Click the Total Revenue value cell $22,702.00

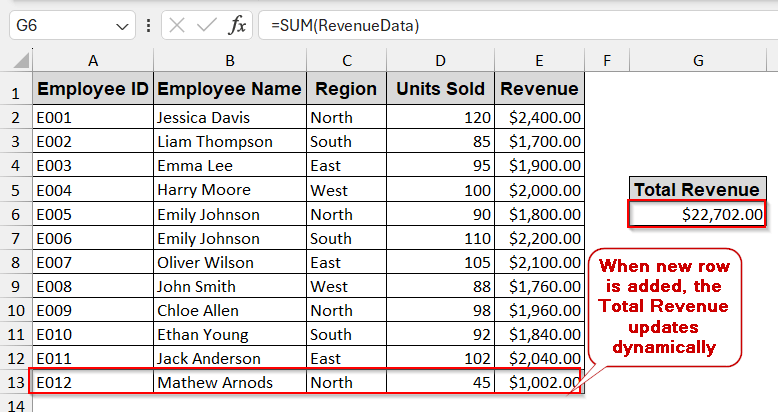[x=698, y=214]
